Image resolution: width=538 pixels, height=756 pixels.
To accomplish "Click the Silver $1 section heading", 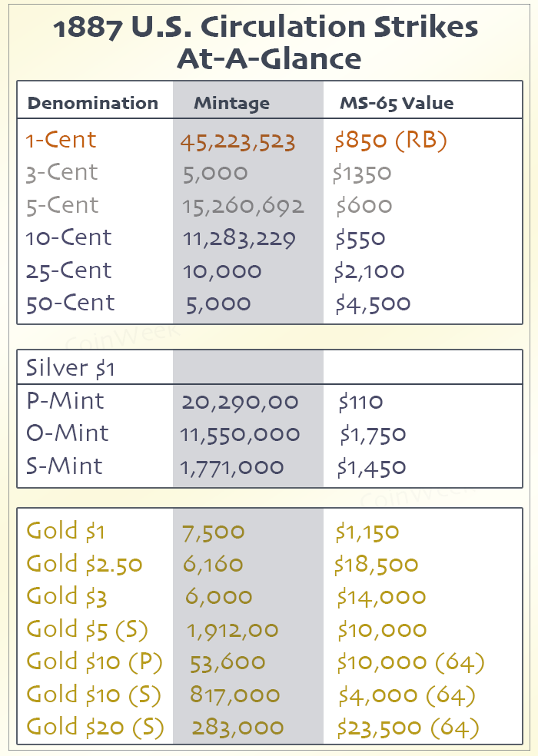I will 71,369.
